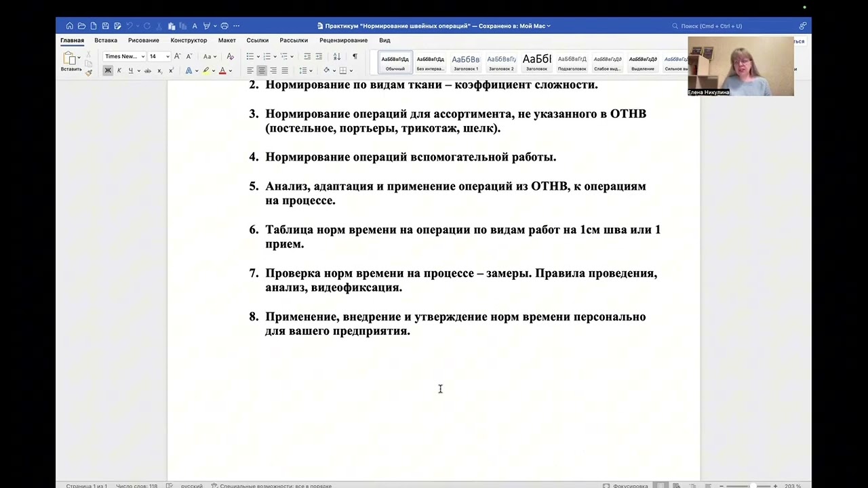The height and width of the screenshot is (488, 868).
Task: Open the Times New Roman font name dropdown
Action: pyautogui.click(x=142, y=56)
